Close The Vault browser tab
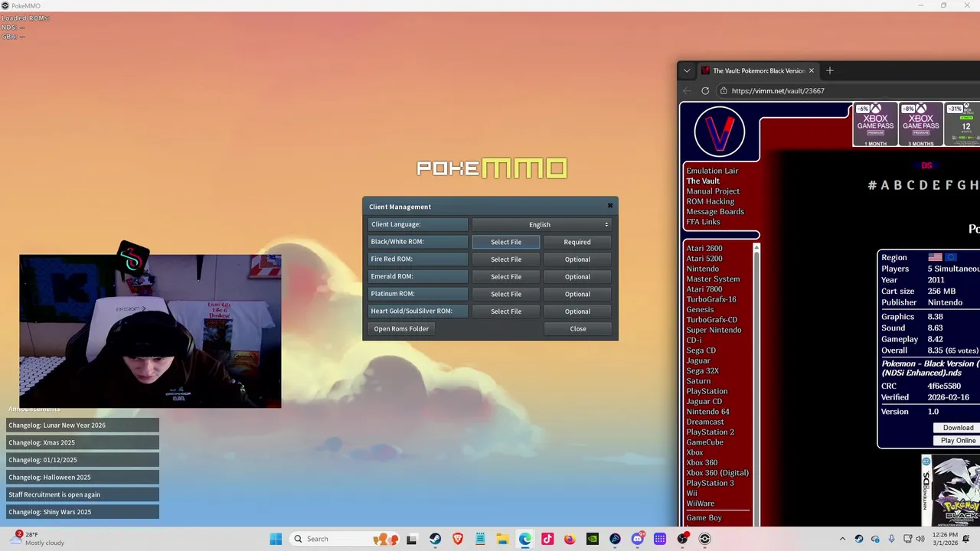Viewport: 980px width, 551px height. point(812,70)
